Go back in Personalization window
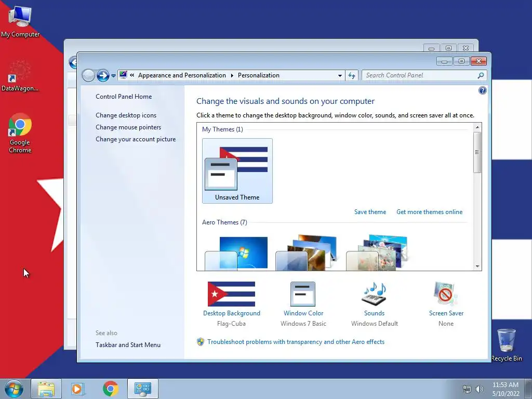532x399 pixels. click(88, 75)
